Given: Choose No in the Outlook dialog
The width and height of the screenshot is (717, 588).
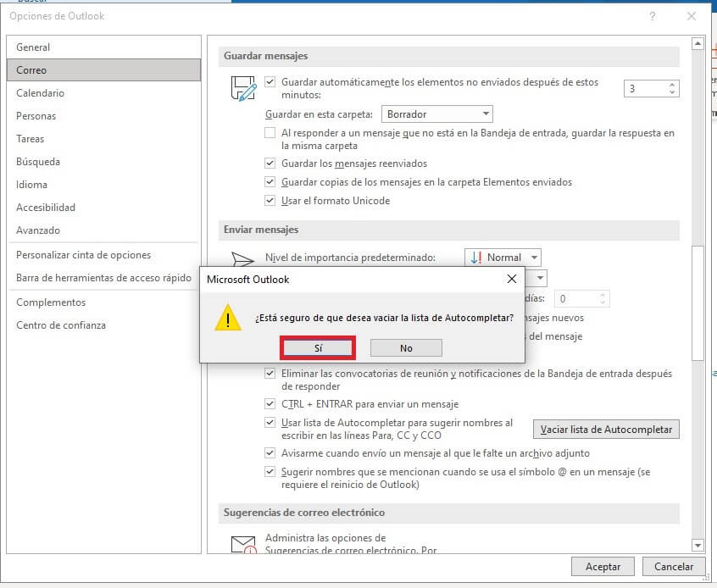Looking at the screenshot, I should pyautogui.click(x=406, y=348).
